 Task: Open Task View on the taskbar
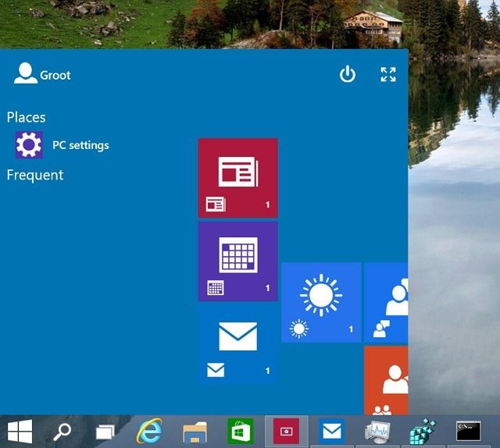(105, 431)
